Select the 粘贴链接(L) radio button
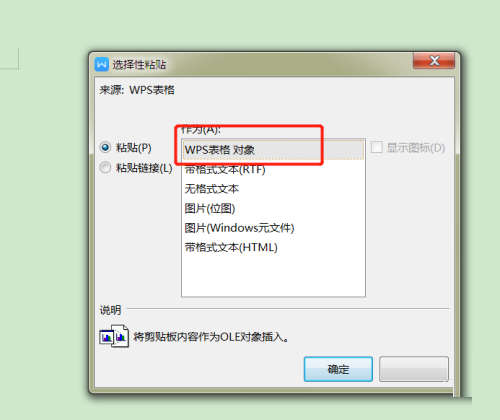 tap(105, 167)
